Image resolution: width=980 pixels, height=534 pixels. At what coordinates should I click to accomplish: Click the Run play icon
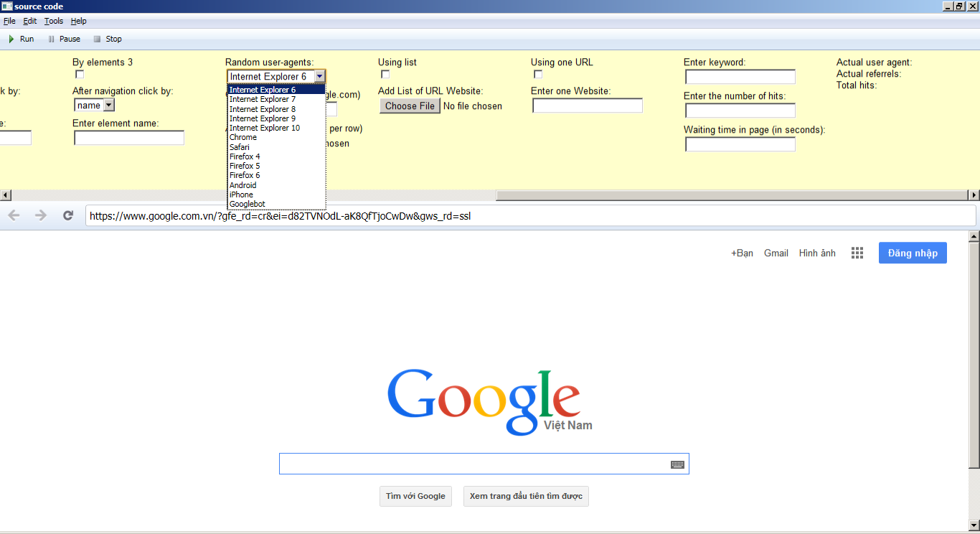tap(11, 39)
